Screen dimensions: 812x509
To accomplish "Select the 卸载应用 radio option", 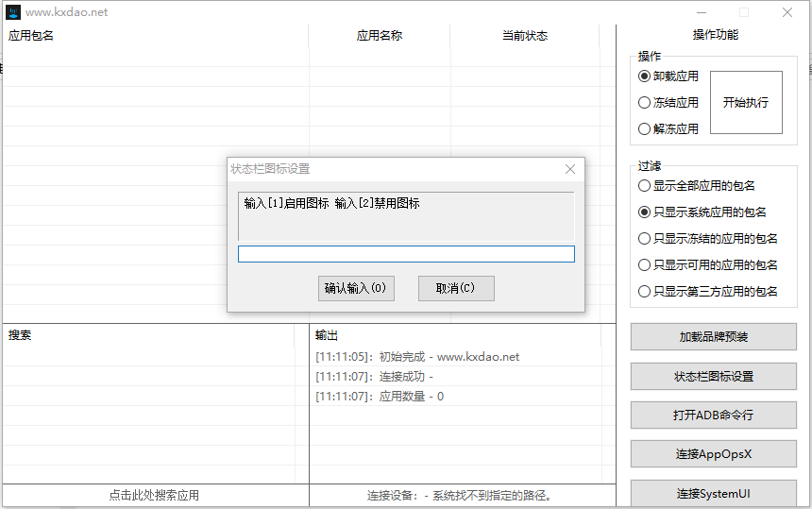I will click(645, 76).
